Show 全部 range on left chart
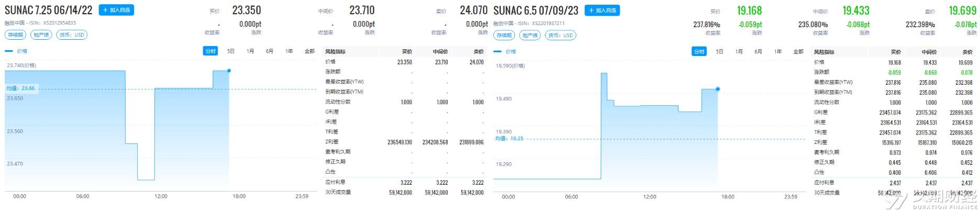The height and width of the screenshot is (212, 980). (309, 51)
